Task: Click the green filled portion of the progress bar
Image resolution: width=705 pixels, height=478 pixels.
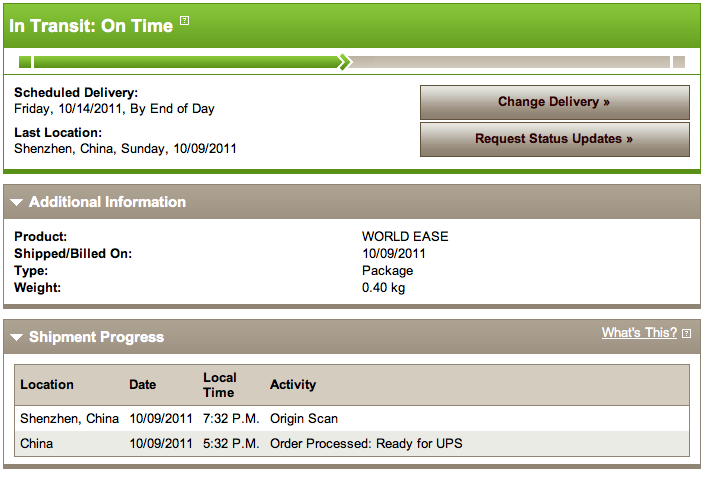Action: coord(185,62)
